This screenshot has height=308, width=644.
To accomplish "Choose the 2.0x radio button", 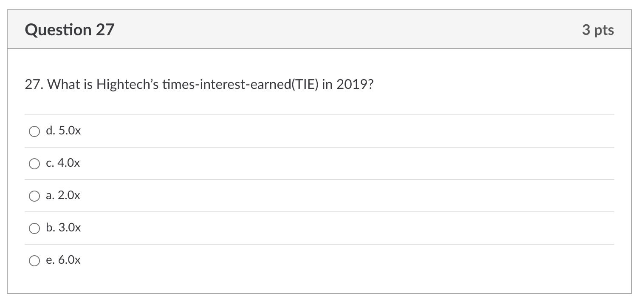I will [x=34, y=196].
